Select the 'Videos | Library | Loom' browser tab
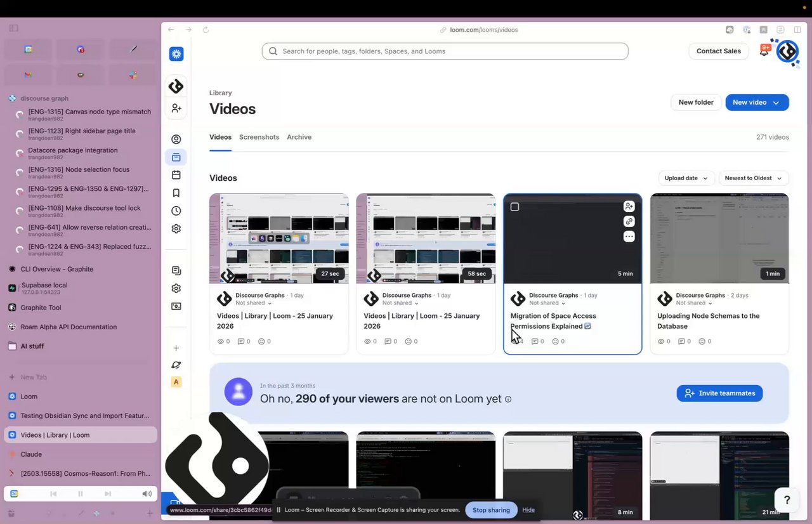This screenshot has width=812, height=524. tap(80, 435)
